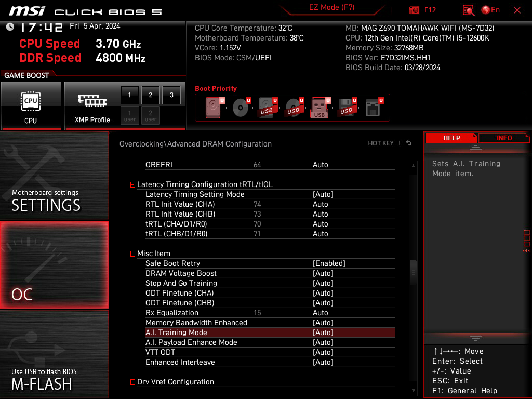
Task: Select the optical disc boot device icon
Action: (241, 108)
